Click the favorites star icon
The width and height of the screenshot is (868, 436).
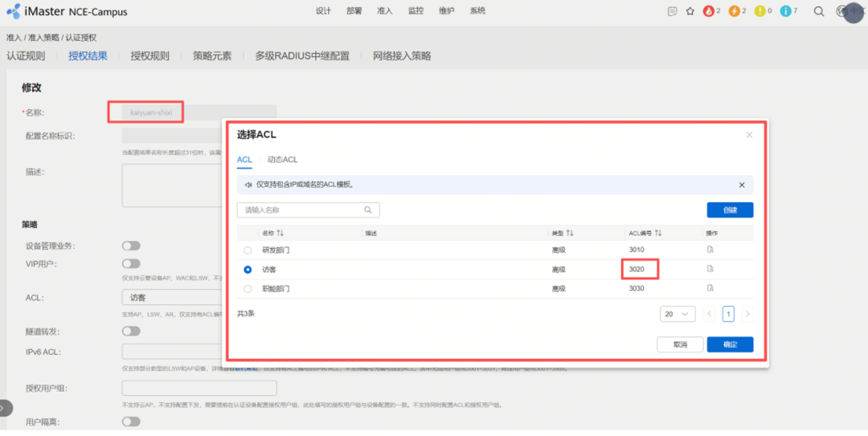pos(690,11)
